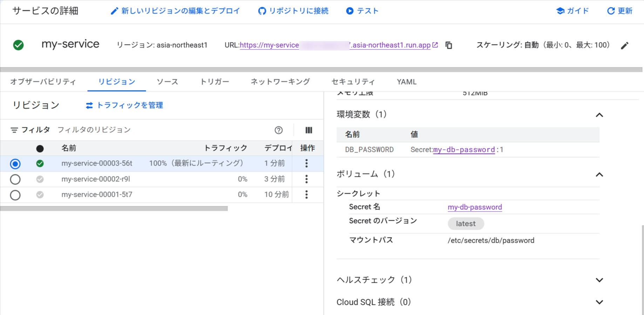
Task: Open my-db-password link under Secret 名
Action: click(x=475, y=207)
